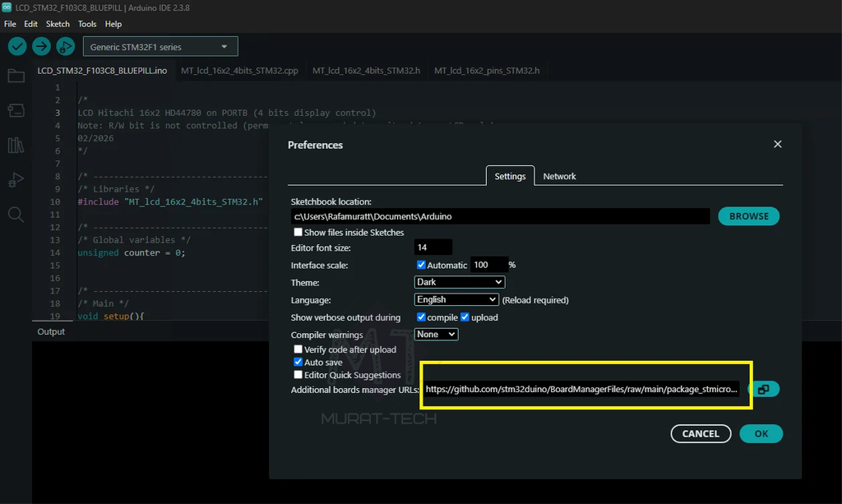Click the Arduino IDE title bar logo
842x504 pixels.
[7, 7]
